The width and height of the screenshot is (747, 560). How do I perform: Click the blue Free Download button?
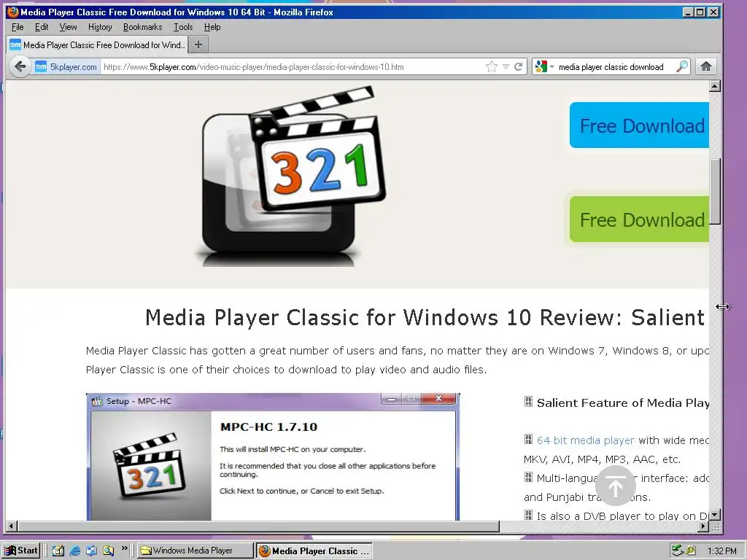639,125
